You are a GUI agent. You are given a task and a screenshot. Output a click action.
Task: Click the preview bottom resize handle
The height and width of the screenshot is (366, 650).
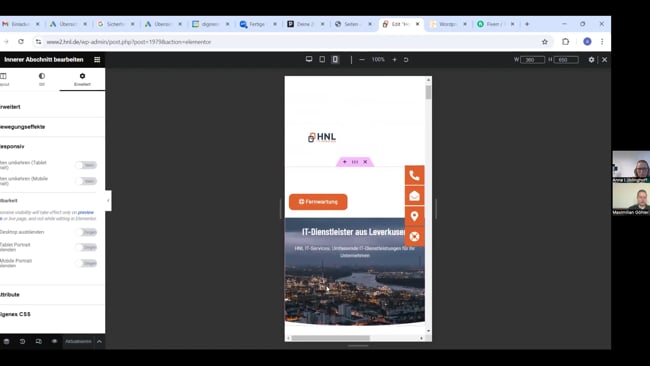click(x=358, y=346)
